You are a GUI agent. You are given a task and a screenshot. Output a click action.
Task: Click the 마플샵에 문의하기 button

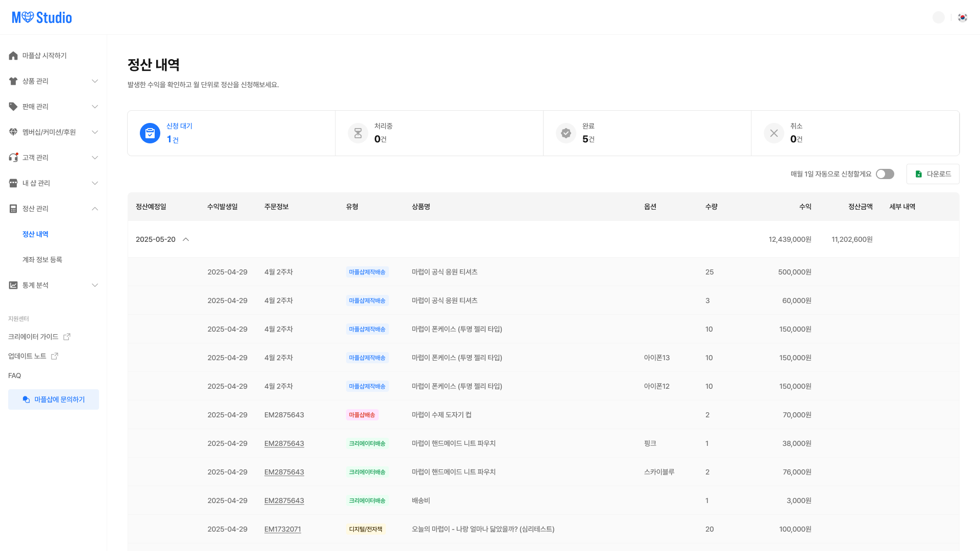(54, 399)
